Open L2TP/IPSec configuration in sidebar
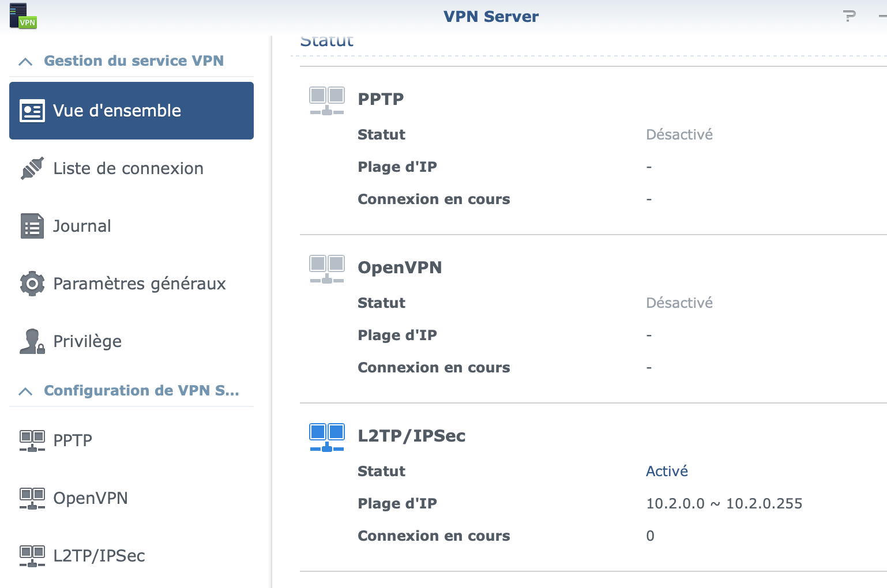Image resolution: width=887 pixels, height=588 pixels. tap(99, 556)
